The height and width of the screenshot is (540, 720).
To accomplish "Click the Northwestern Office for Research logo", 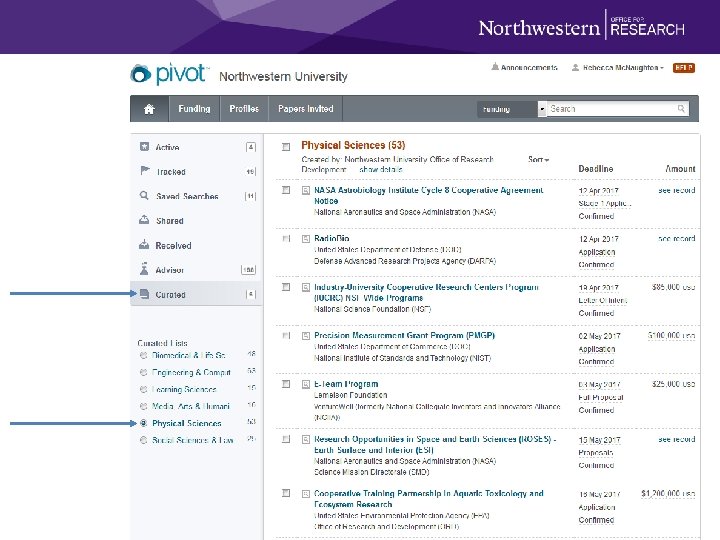I will coord(581,27).
